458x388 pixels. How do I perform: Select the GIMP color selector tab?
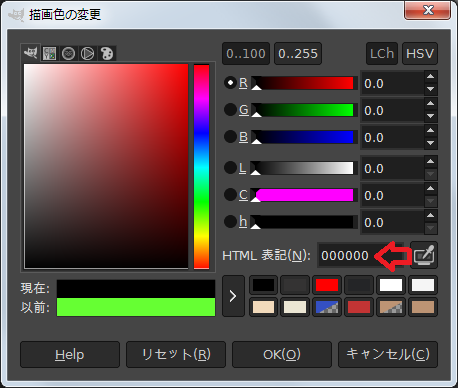(31, 53)
